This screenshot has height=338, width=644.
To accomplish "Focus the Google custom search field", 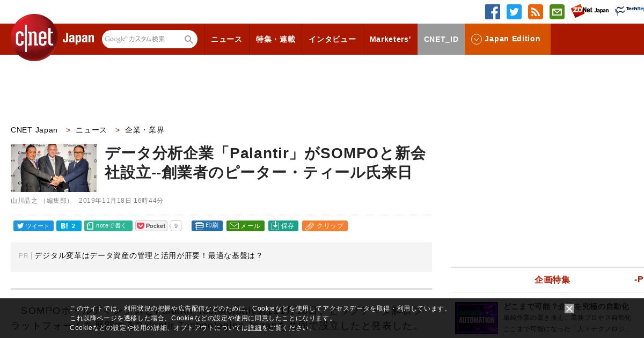I will coord(143,39).
